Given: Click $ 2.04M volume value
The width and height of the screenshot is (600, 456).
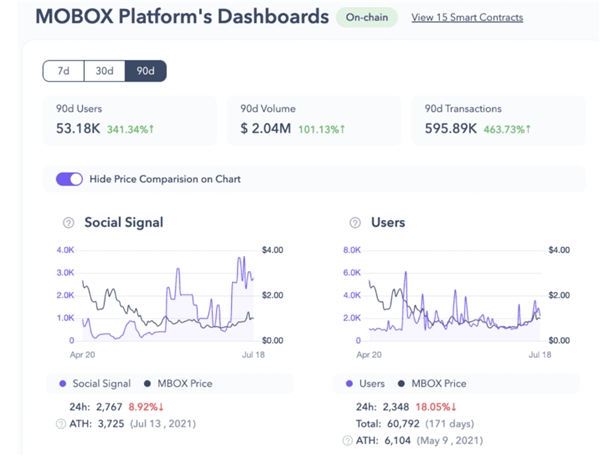Looking at the screenshot, I should click(x=266, y=129).
